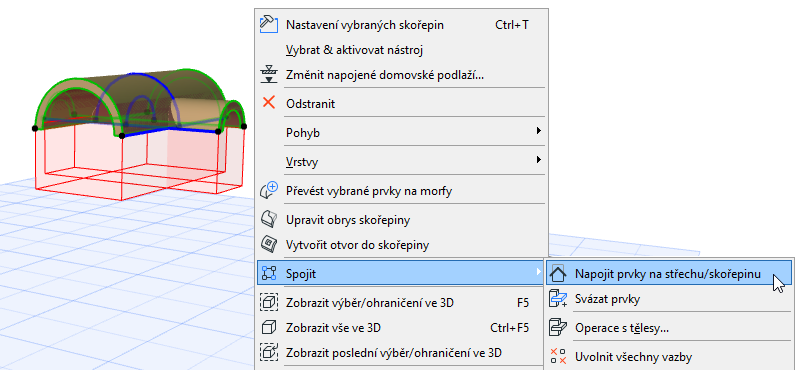Click the red X Odstranit icon
Viewport: 795px width, 370px height.
268,103
